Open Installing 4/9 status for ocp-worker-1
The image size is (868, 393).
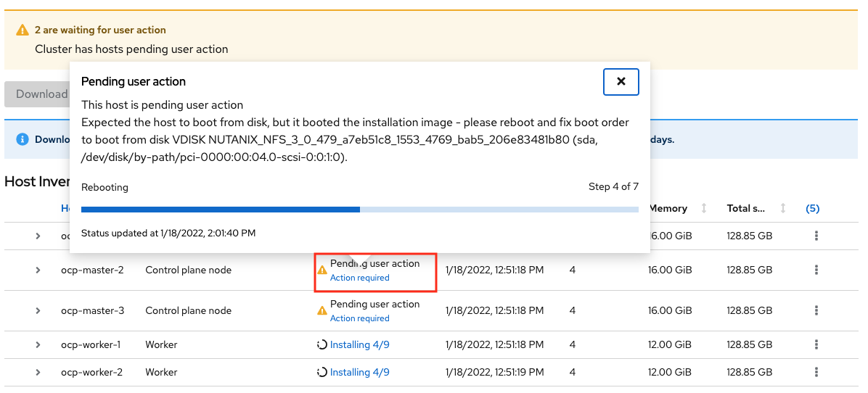[359, 344]
